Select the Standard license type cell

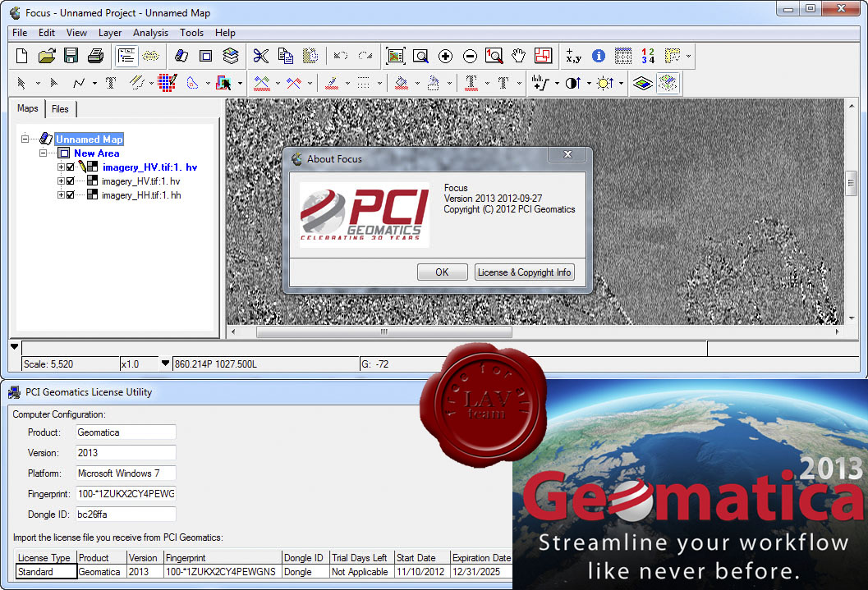(x=46, y=571)
